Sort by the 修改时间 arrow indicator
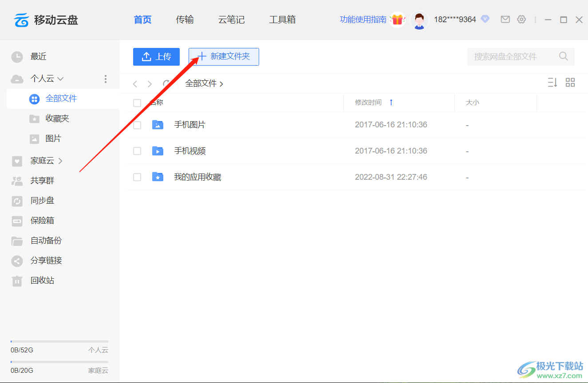588x383 pixels. click(x=391, y=103)
